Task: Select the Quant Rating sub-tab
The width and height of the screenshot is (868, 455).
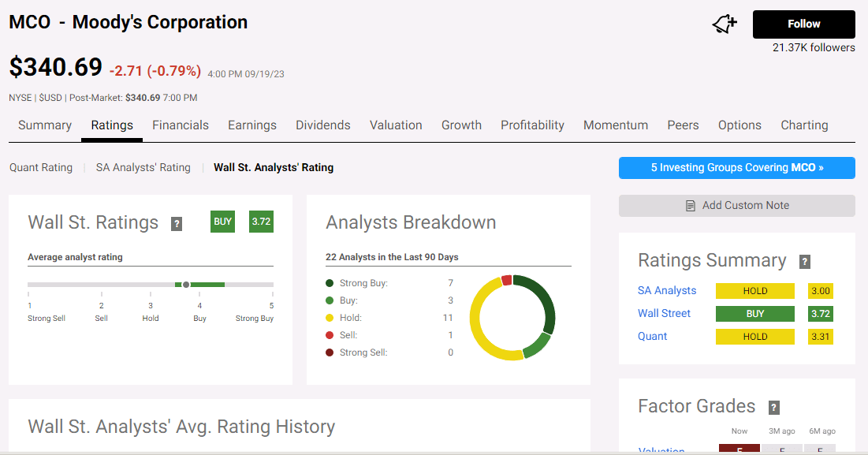Action: [x=41, y=167]
